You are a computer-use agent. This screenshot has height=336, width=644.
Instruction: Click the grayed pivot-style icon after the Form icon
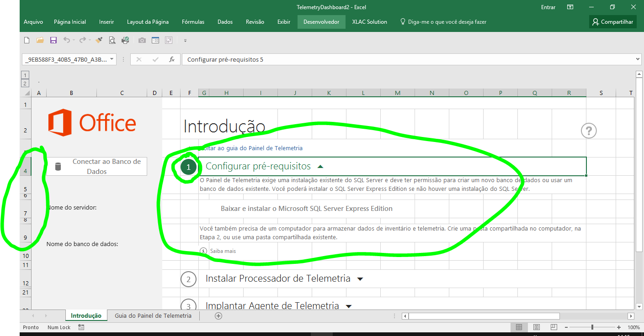(x=169, y=40)
